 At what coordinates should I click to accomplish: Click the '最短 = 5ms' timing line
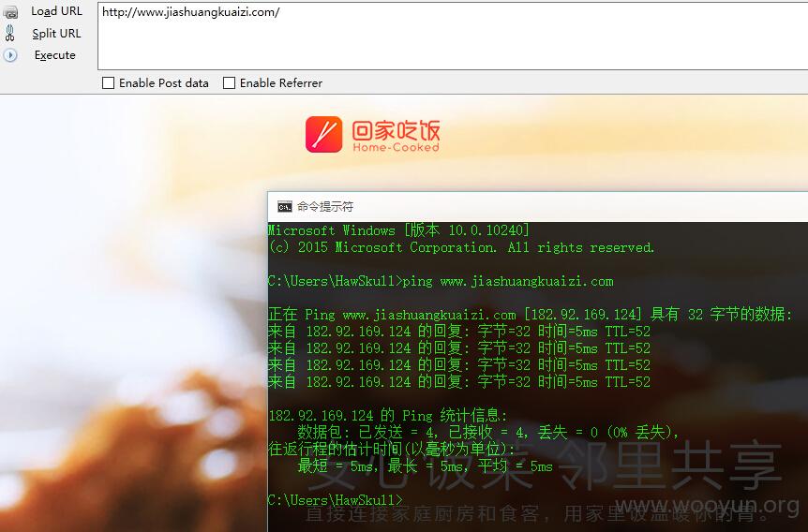(x=426, y=466)
